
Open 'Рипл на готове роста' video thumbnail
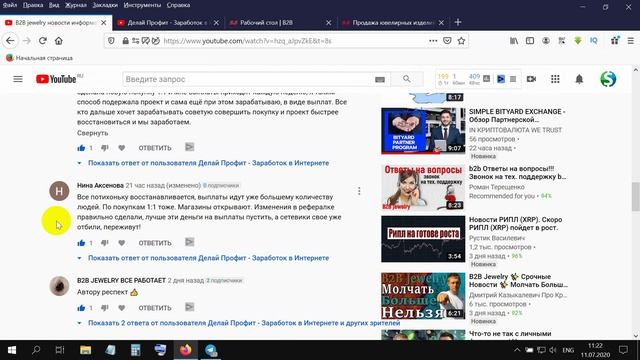(x=423, y=239)
